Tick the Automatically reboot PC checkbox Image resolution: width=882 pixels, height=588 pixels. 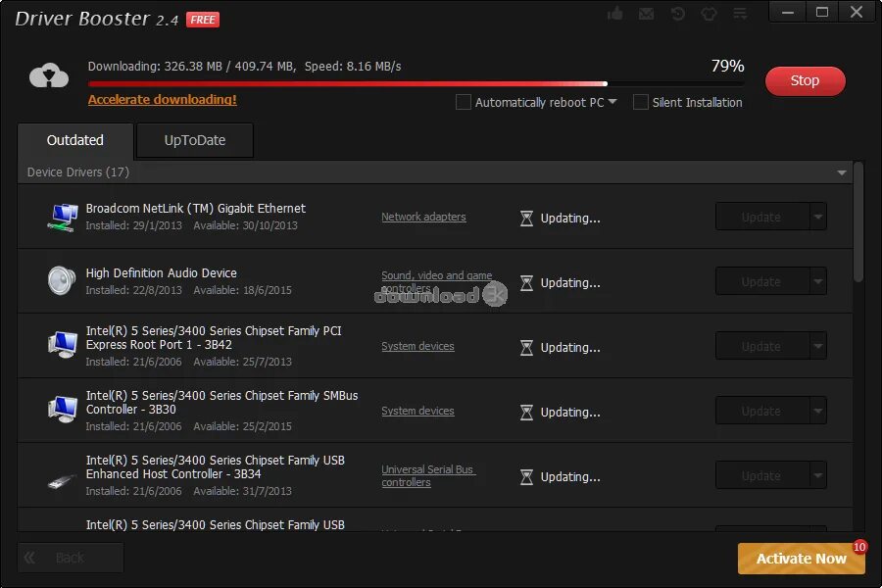click(463, 102)
